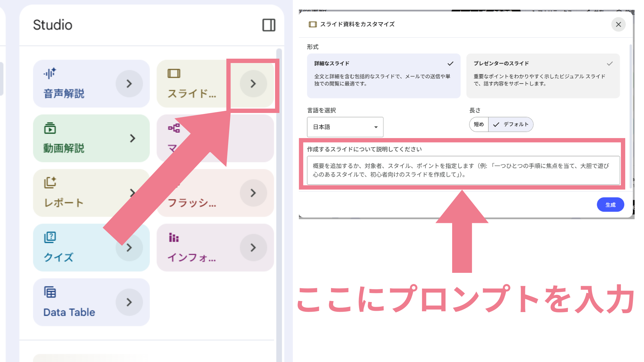This screenshot has width=644, height=362.
Task: Click the Data Table grid icon
Action: coord(50,292)
